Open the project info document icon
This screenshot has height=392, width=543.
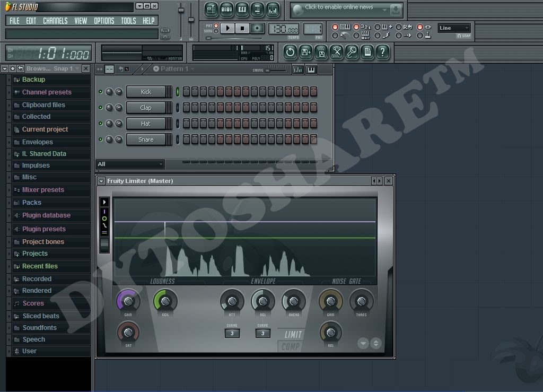pos(367,53)
